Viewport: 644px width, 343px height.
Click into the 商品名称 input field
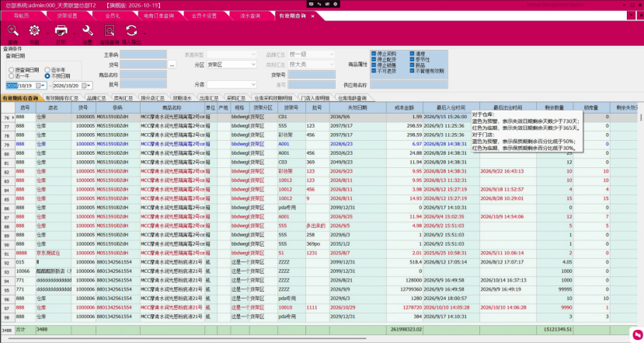click(x=144, y=75)
